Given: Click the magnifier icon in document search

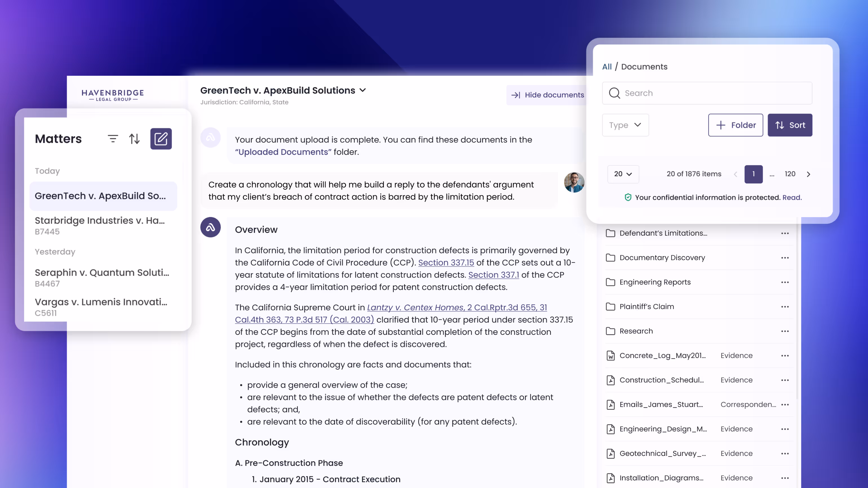Looking at the screenshot, I should pyautogui.click(x=614, y=93).
